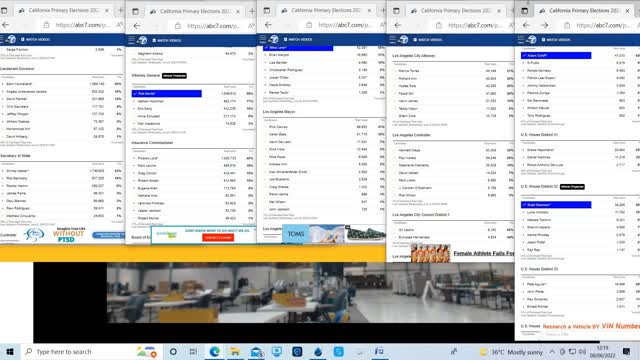Open ABC7 hamburger menu in U.S. House District window

click(521, 40)
